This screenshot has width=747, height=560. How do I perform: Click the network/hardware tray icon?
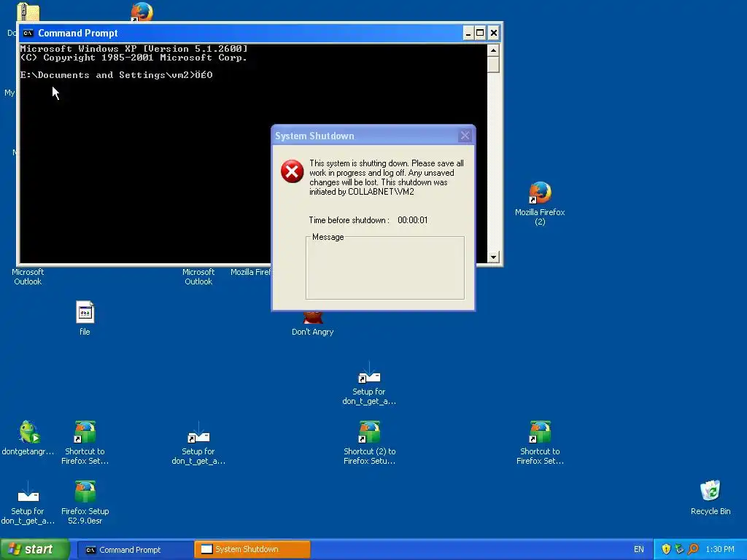point(679,549)
